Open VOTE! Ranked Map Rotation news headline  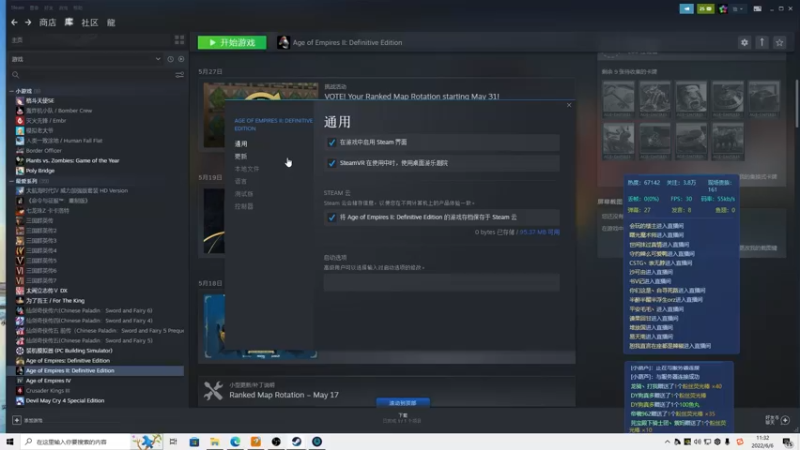(412, 96)
